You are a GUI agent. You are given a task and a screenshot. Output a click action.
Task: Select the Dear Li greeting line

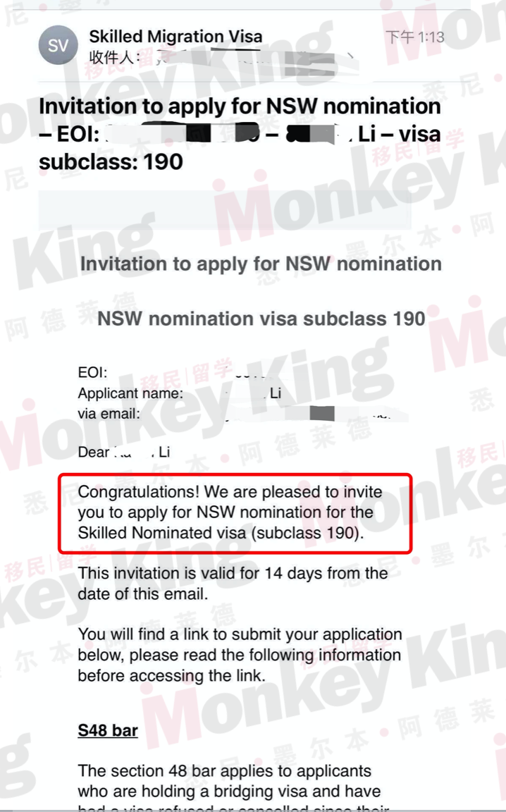(124, 452)
